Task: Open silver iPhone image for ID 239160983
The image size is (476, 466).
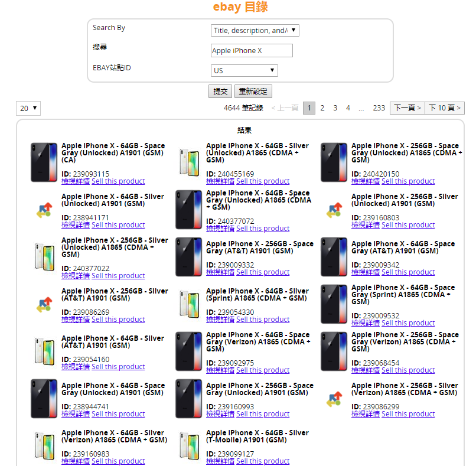Action: click(44, 446)
